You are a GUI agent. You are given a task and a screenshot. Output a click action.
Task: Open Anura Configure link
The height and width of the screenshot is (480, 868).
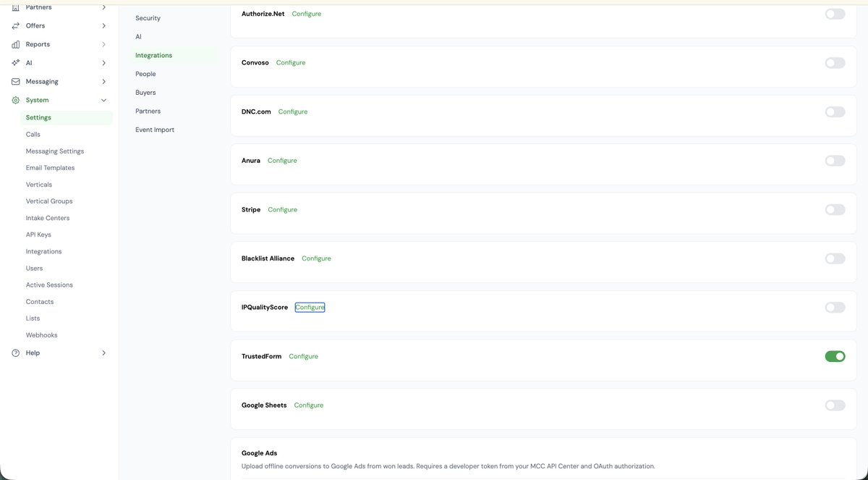click(x=282, y=161)
